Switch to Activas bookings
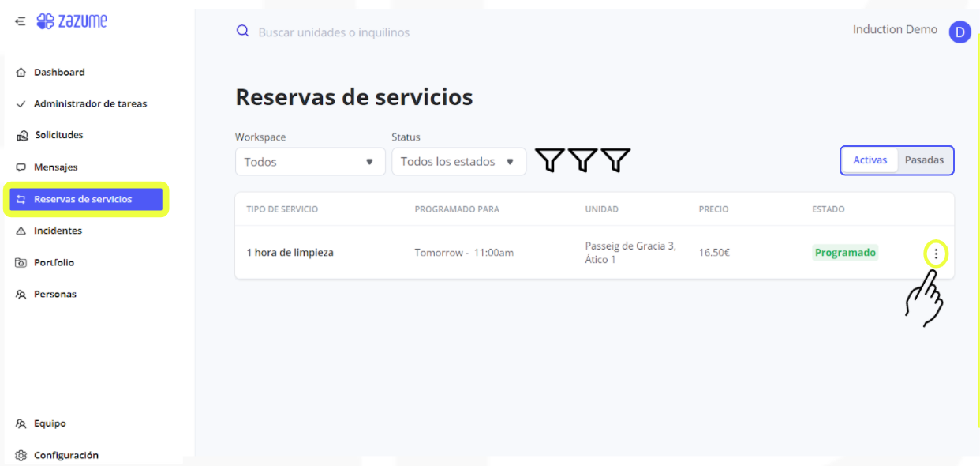 [870, 160]
